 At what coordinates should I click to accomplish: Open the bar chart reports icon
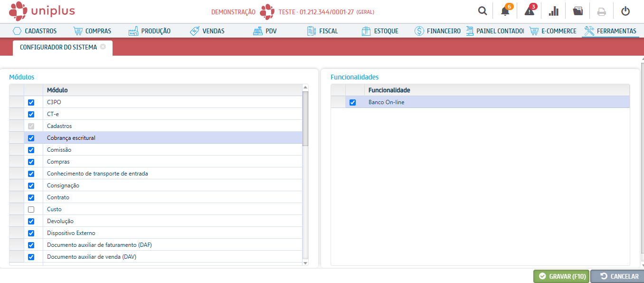[553, 11]
